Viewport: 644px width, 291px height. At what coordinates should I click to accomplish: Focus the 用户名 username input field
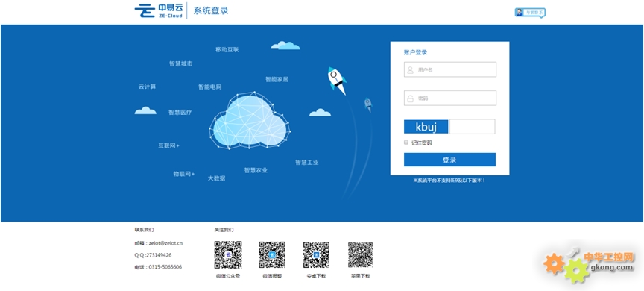pos(450,69)
